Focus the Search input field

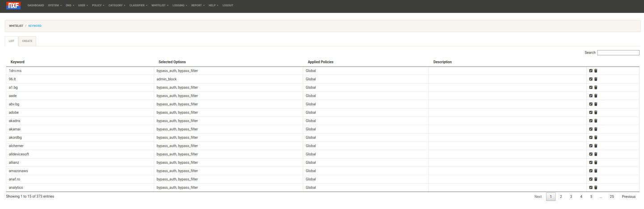[x=619, y=53]
